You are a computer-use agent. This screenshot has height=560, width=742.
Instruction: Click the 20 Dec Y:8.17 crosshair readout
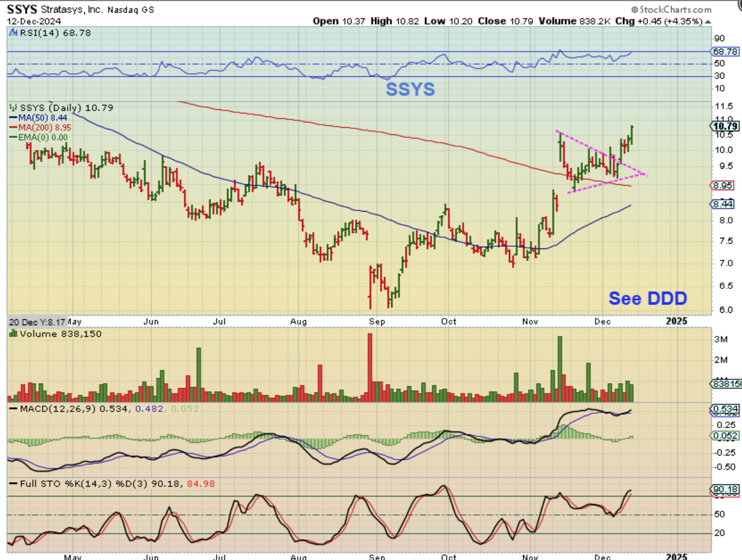pos(36,320)
